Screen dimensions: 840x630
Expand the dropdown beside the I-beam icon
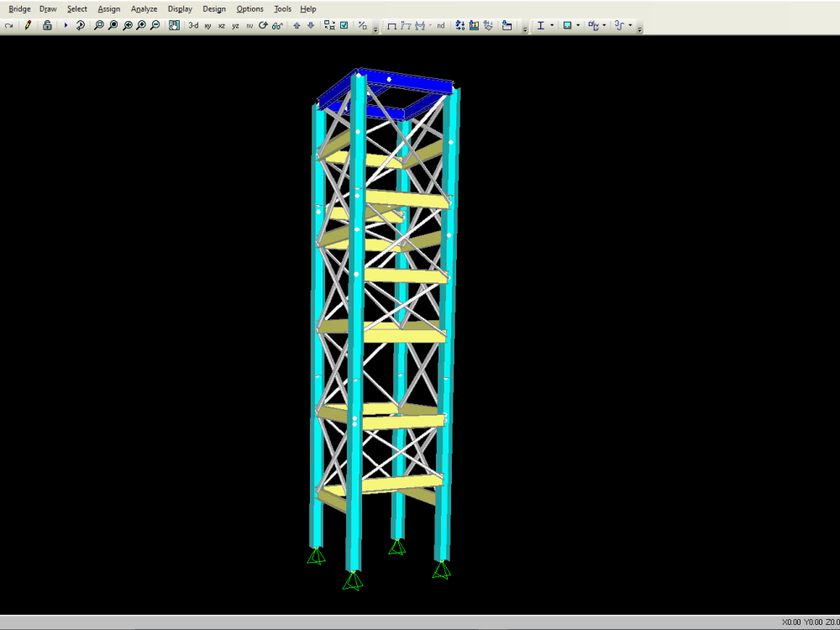pyautogui.click(x=552, y=25)
